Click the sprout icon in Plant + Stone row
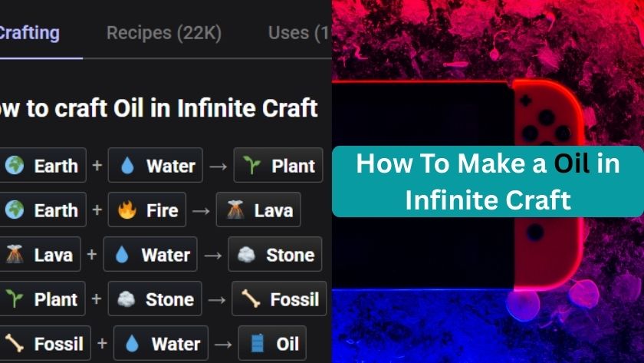 15,299
